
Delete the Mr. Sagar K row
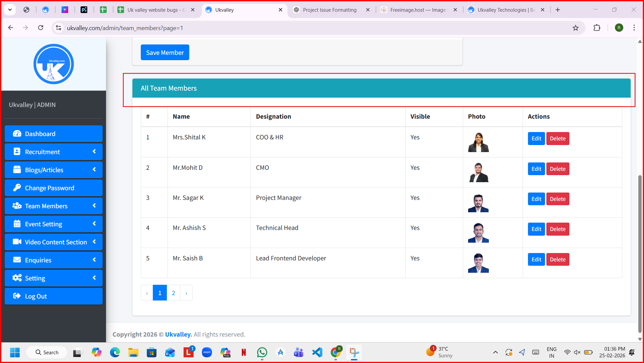pyautogui.click(x=557, y=199)
